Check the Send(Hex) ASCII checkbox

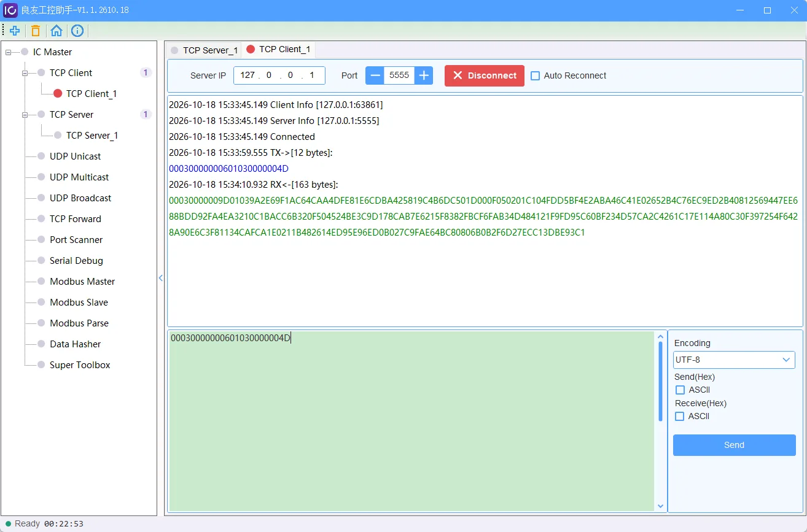click(x=680, y=390)
